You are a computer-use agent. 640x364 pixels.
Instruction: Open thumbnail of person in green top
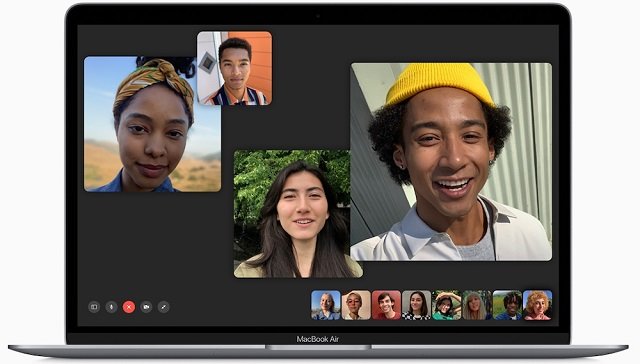447,305
